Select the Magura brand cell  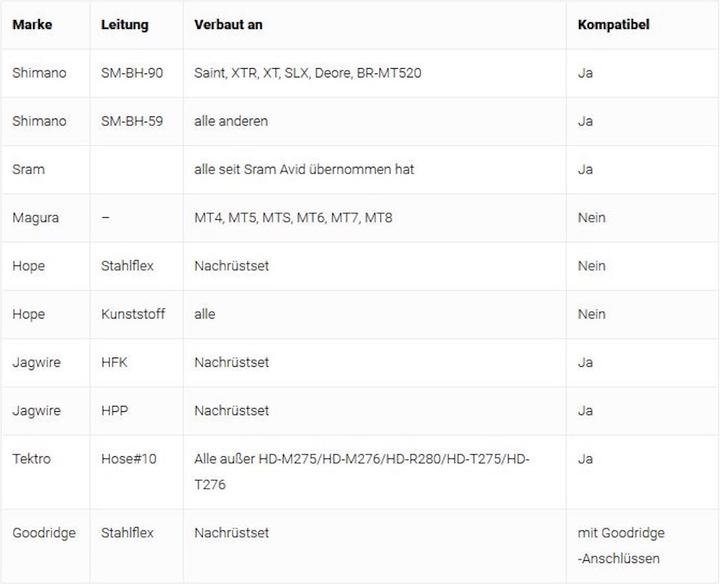click(35, 217)
